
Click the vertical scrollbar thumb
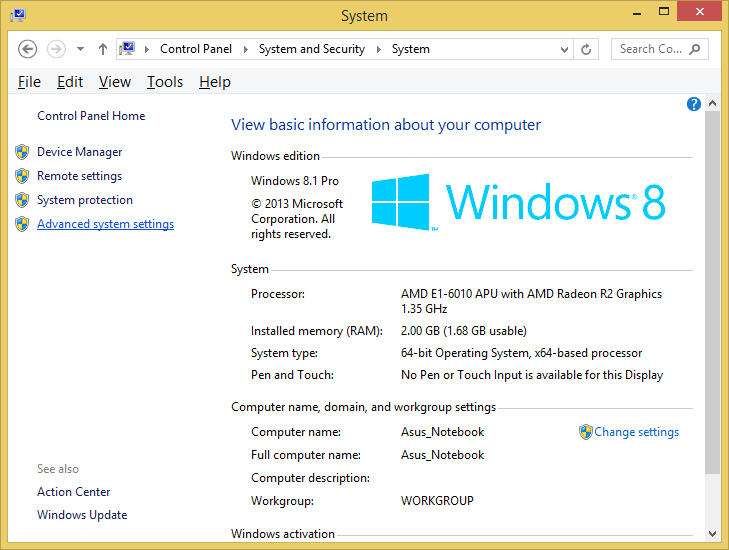pyautogui.click(x=712, y=292)
